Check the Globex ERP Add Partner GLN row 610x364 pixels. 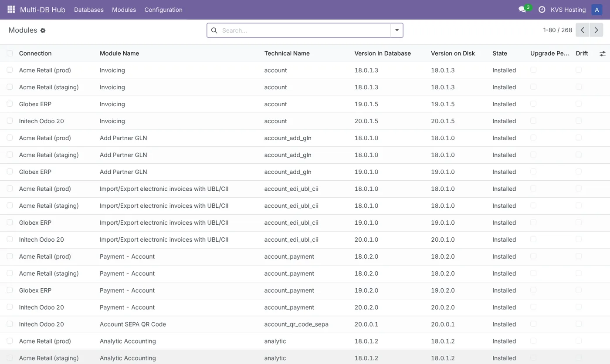tap(10, 172)
